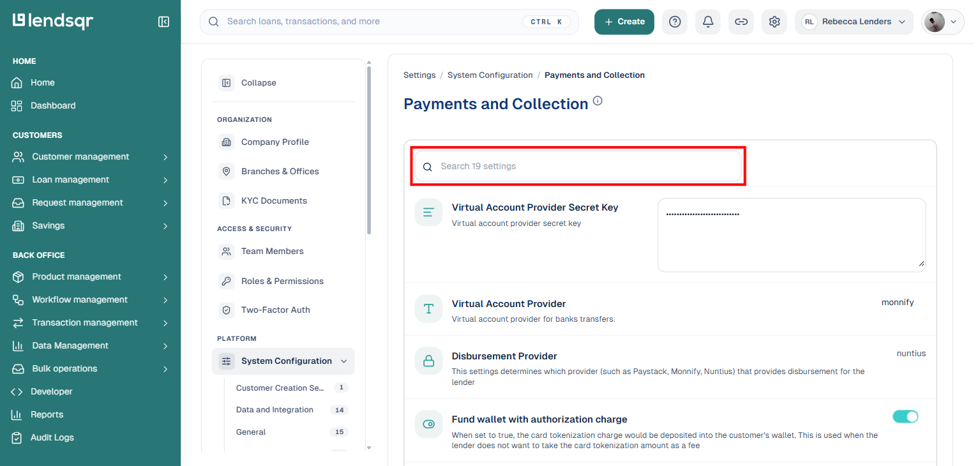Click the info icon beside Payments and Collection
The height and width of the screenshot is (466, 980).
click(598, 101)
